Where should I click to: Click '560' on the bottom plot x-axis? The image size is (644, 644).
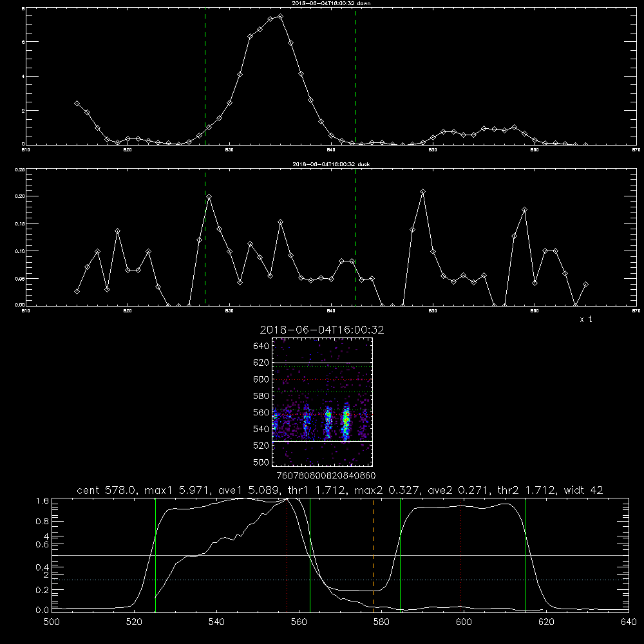299,622
